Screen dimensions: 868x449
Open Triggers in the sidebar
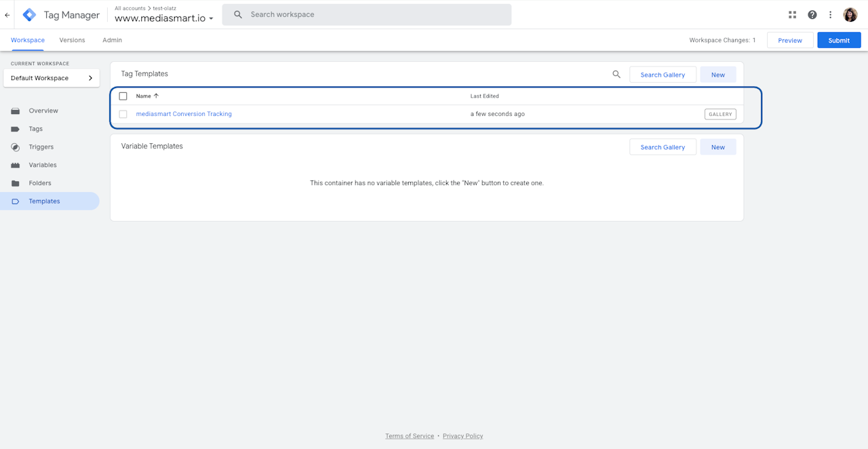coord(41,147)
